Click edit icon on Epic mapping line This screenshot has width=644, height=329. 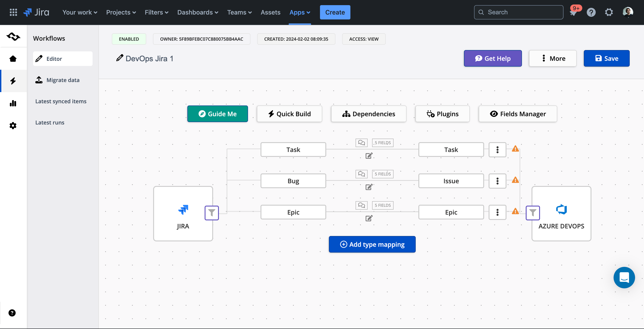tap(369, 218)
